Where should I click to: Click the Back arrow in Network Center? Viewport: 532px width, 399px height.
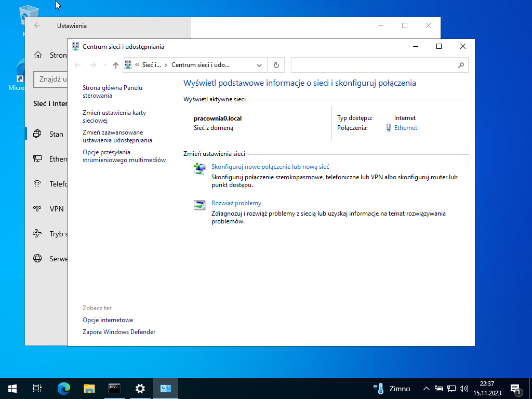78,65
